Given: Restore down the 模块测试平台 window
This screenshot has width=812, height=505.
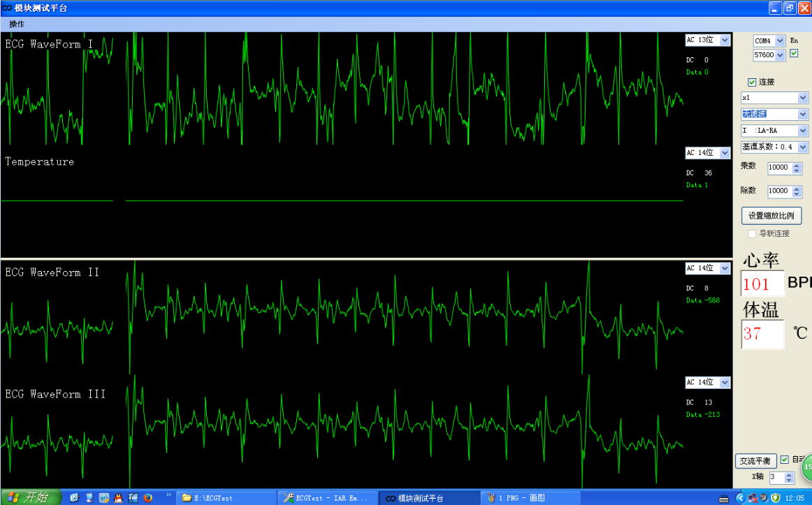Looking at the screenshot, I should click(x=790, y=8).
